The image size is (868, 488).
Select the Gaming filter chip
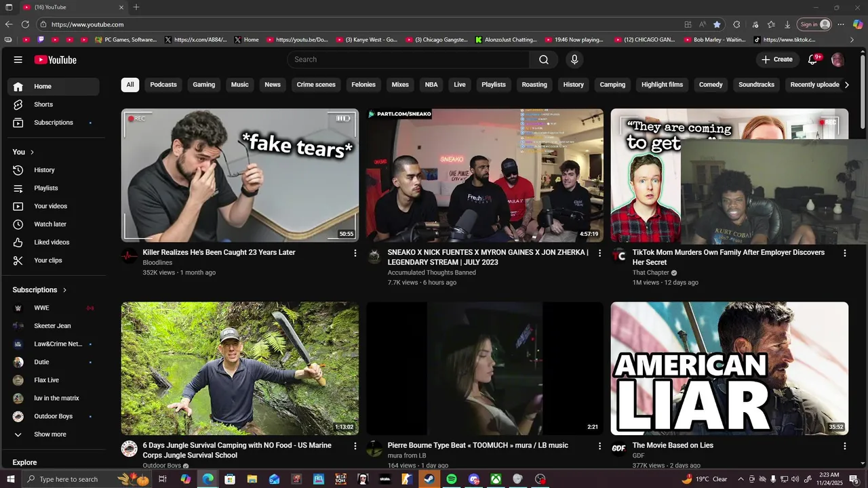click(x=203, y=85)
